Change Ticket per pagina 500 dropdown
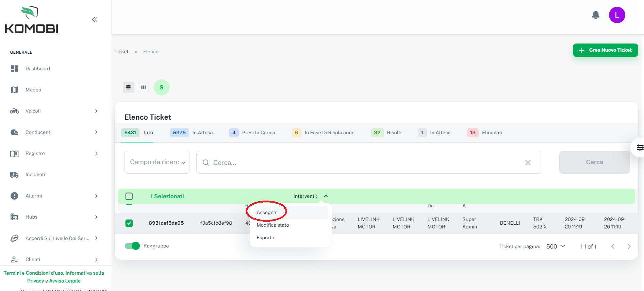Viewport: 644px width, 291px height. 556,246
